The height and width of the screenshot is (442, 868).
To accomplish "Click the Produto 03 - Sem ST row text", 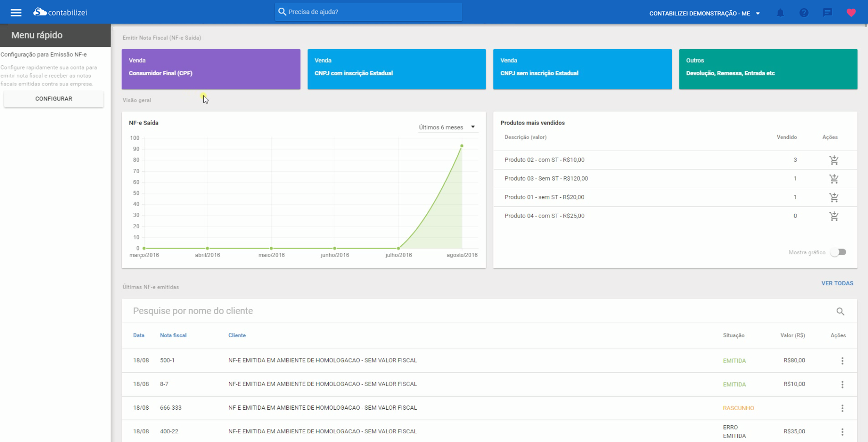I will pyautogui.click(x=546, y=179).
